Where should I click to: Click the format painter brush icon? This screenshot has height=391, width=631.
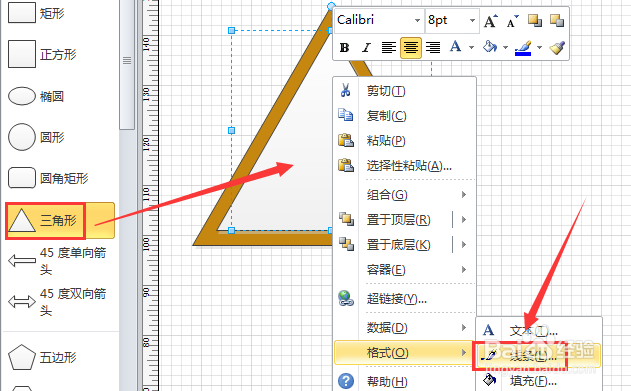tap(557, 47)
